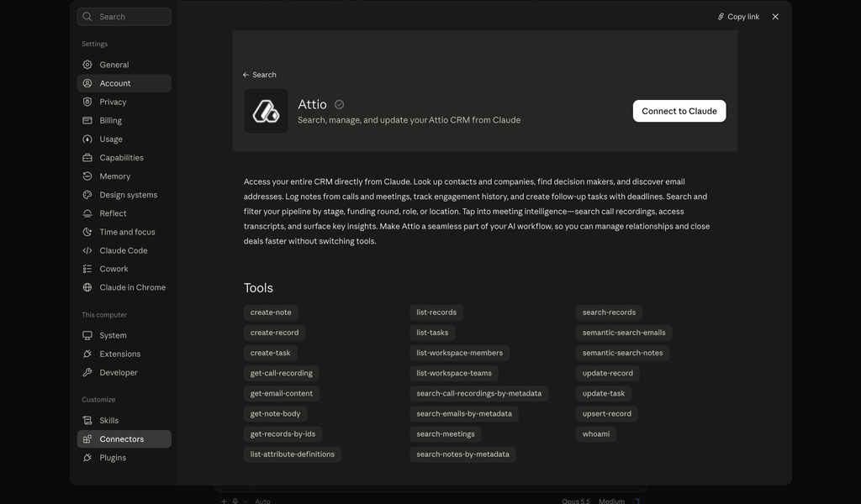Click the Claude in Chrome globe icon
This screenshot has height=504, width=861.
click(87, 287)
